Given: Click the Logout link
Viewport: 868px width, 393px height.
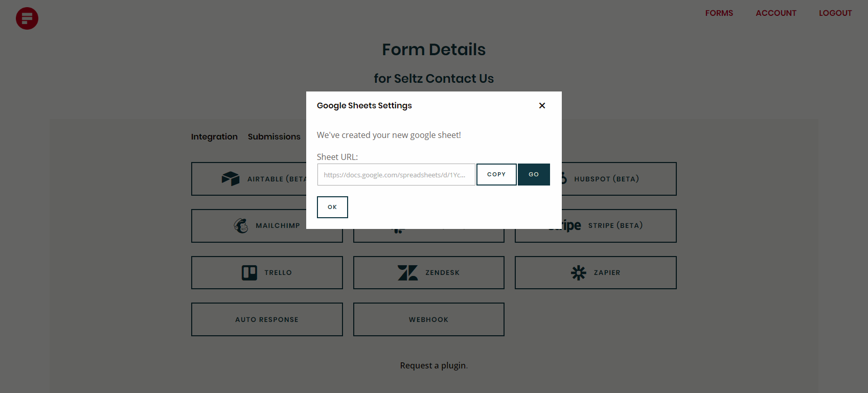Looking at the screenshot, I should tap(835, 13).
